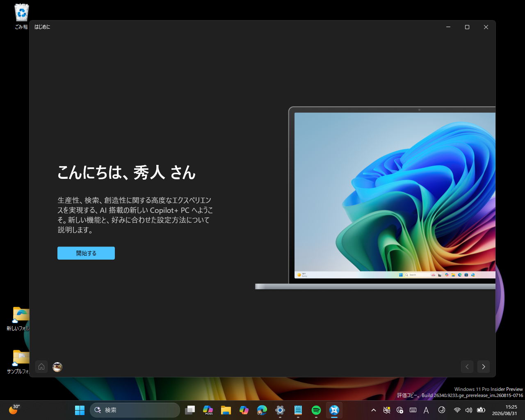Open the touch keyboard tray icon
This screenshot has width=525, height=420.
[x=413, y=410]
